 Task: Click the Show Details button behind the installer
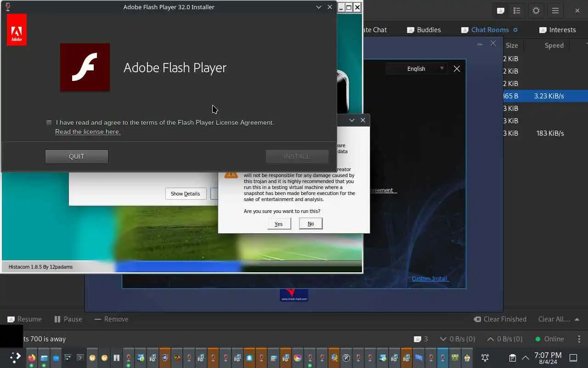[186, 194]
